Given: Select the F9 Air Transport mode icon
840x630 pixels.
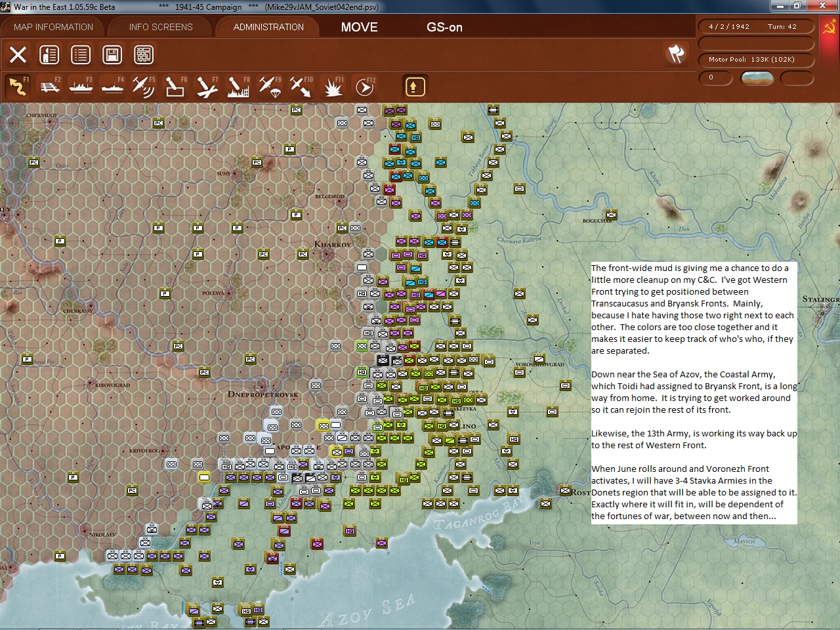Looking at the screenshot, I should (x=270, y=86).
